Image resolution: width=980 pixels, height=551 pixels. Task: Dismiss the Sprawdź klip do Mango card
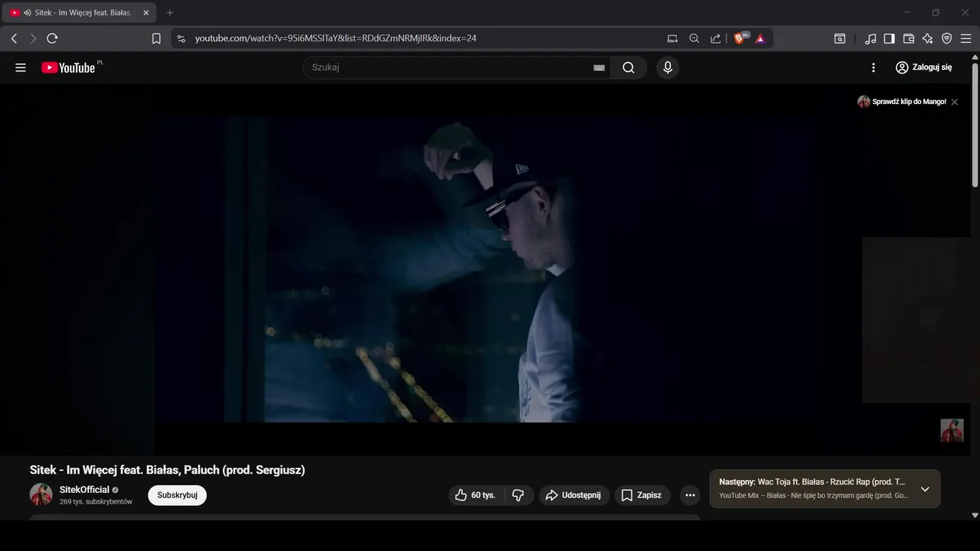955,102
